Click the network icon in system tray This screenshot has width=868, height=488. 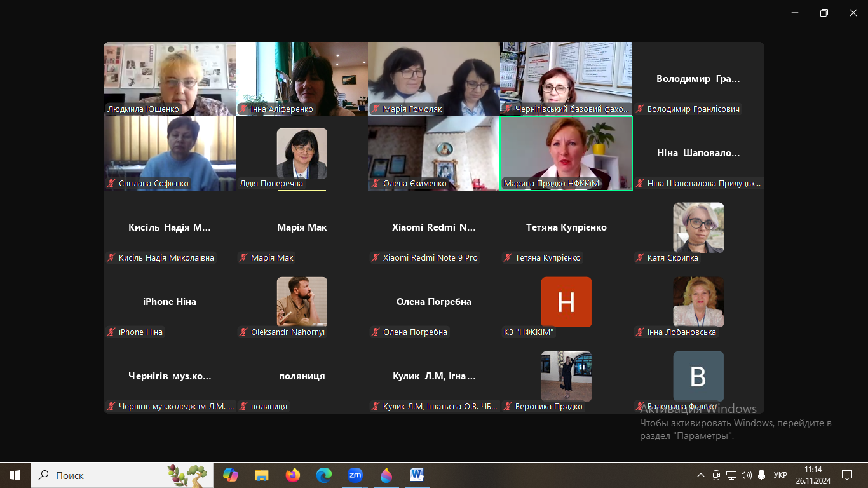(x=731, y=475)
